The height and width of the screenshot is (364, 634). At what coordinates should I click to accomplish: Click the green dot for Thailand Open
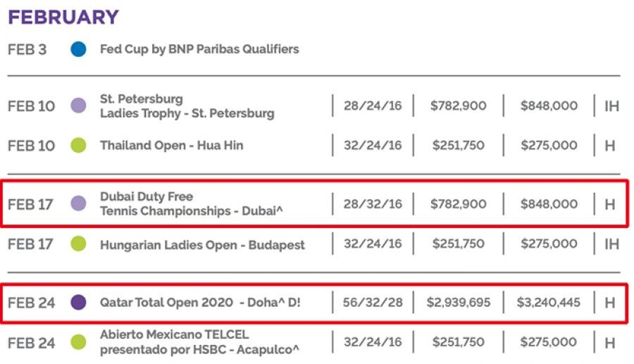coord(78,146)
